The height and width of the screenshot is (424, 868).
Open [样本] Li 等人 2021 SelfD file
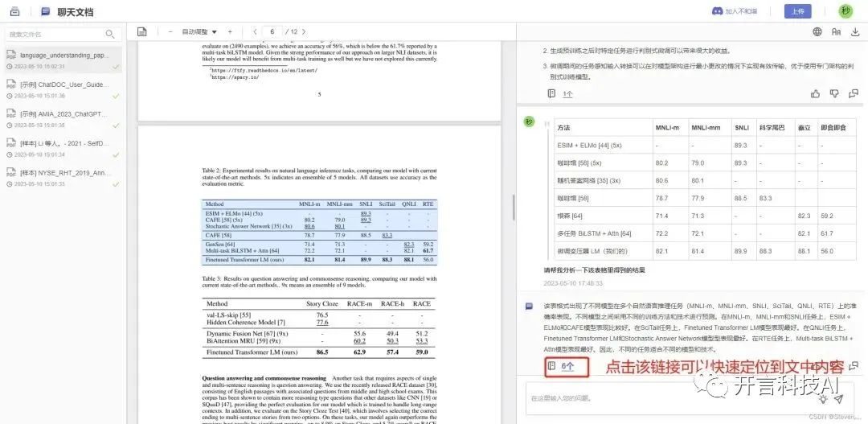63,148
